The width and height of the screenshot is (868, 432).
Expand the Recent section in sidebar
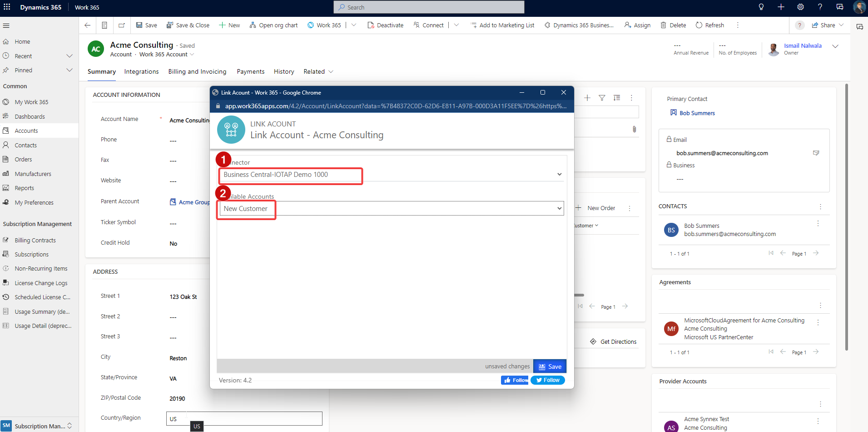(x=69, y=56)
